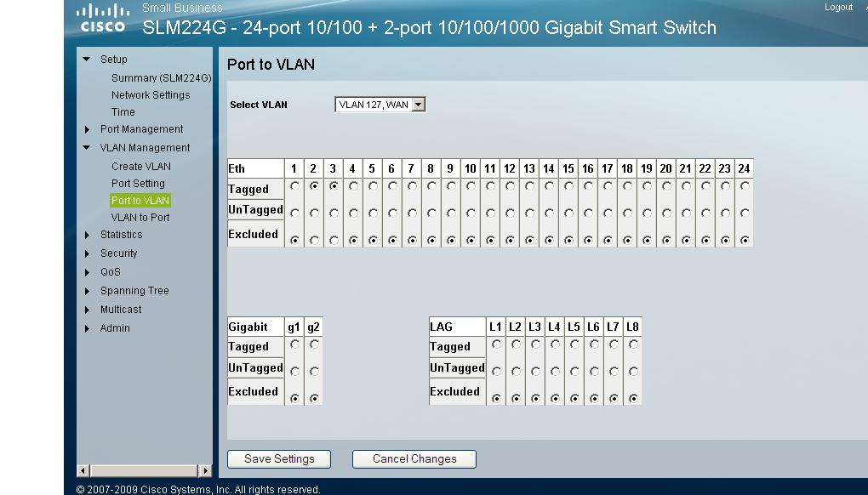
Task: Set Eth port 12 to Tagged
Action: coord(510,186)
